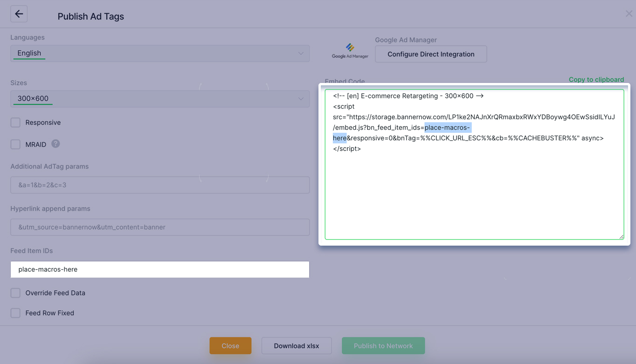Open the MRAID help question mark
Image resolution: width=636 pixels, height=364 pixels.
[55, 144]
